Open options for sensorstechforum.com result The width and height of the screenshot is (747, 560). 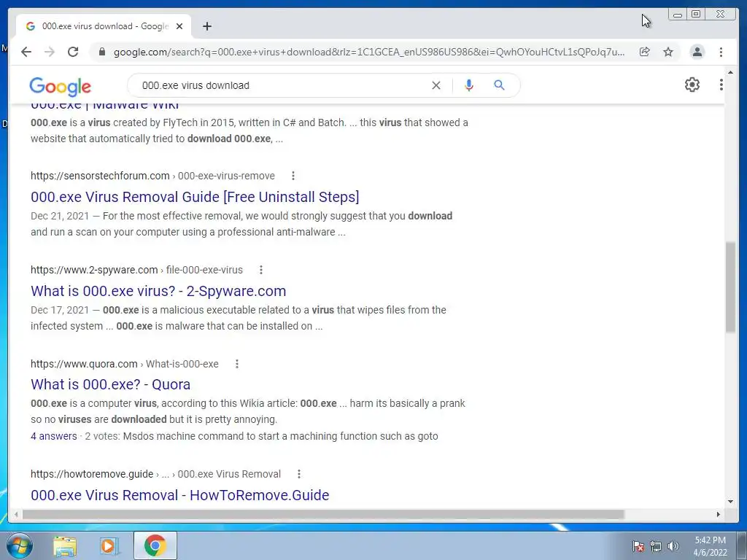(x=293, y=176)
